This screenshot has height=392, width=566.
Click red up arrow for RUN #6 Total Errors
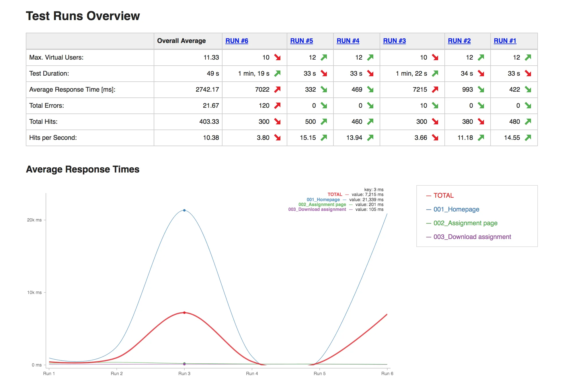coord(277,105)
